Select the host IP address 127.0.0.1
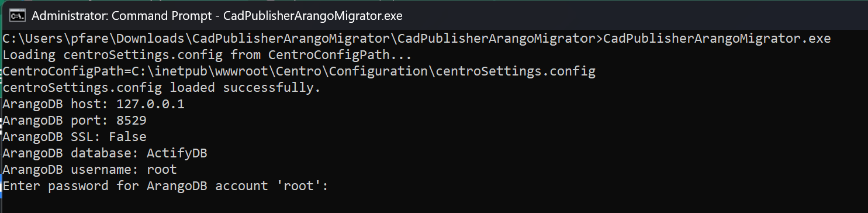The image size is (868, 213). tap(151, 105)
